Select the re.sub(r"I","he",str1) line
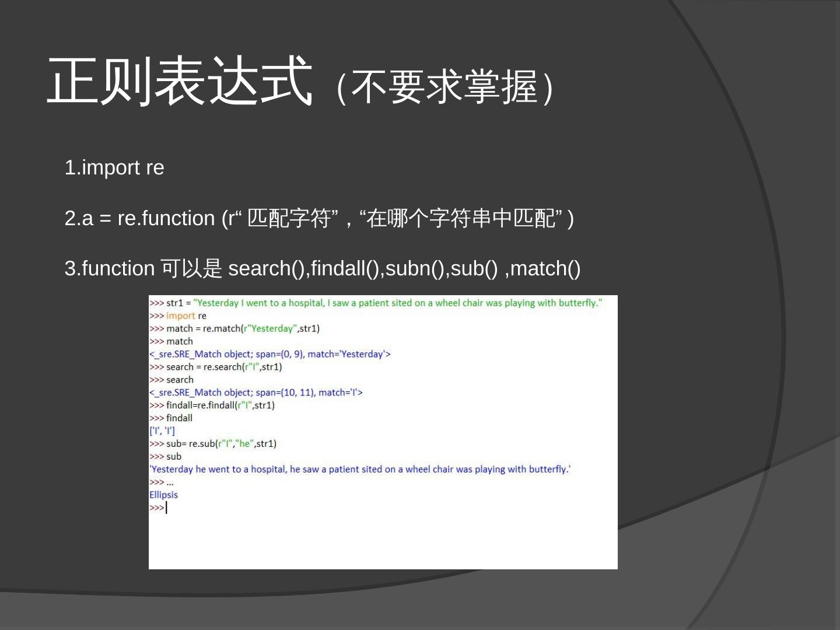The image size is (840, 630). tap(213, 443)
